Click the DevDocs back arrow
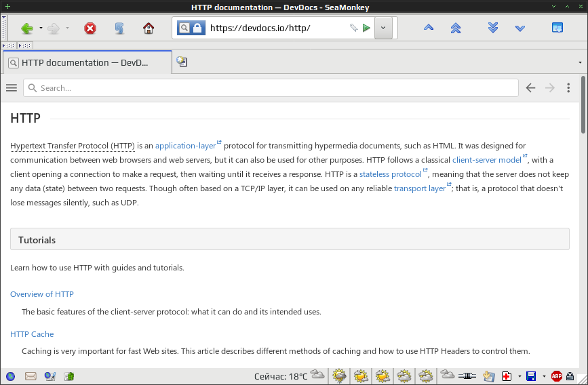The image size is (588, 385). click(530, 87)
